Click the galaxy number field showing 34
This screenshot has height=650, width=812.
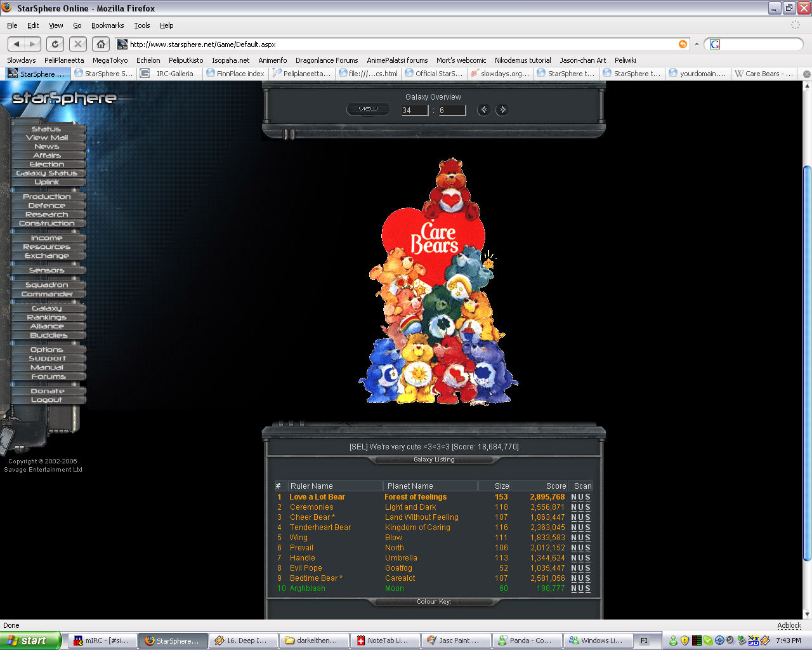point(415,110)
